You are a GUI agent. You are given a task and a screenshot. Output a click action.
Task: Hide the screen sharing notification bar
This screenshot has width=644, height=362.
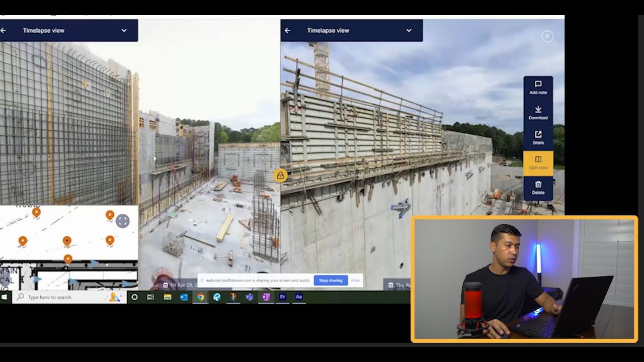(355, 281)
